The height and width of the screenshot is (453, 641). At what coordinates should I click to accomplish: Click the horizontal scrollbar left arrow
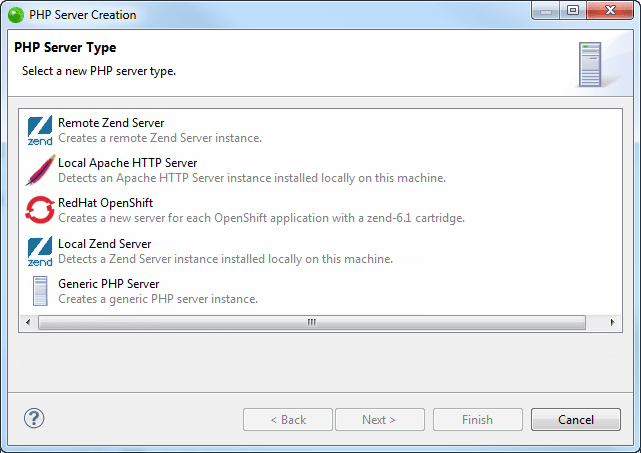pyautogui.click(x=28, y=322)
